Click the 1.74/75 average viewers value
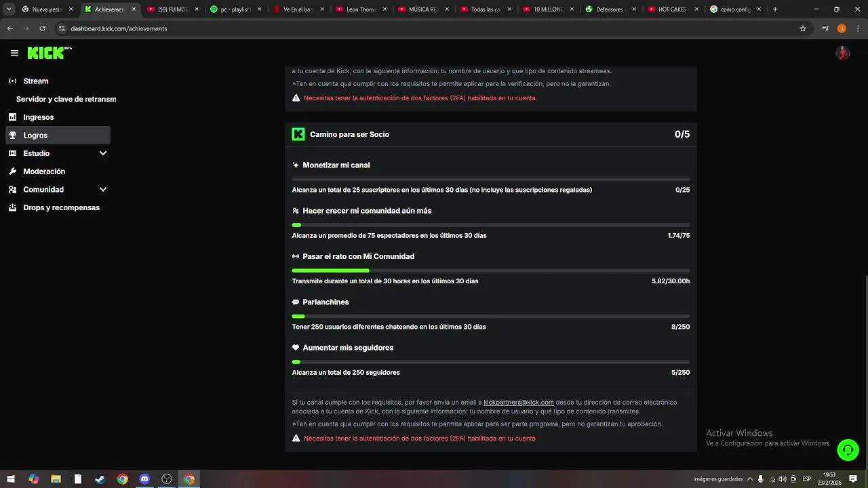This screenshot has width=868, height=488. point(679,236)
